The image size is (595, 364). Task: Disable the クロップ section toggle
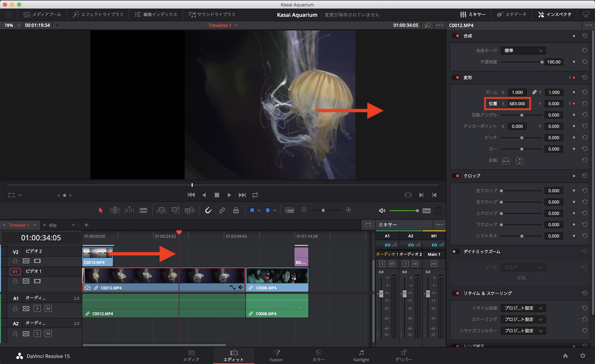(x=456, y=176)
